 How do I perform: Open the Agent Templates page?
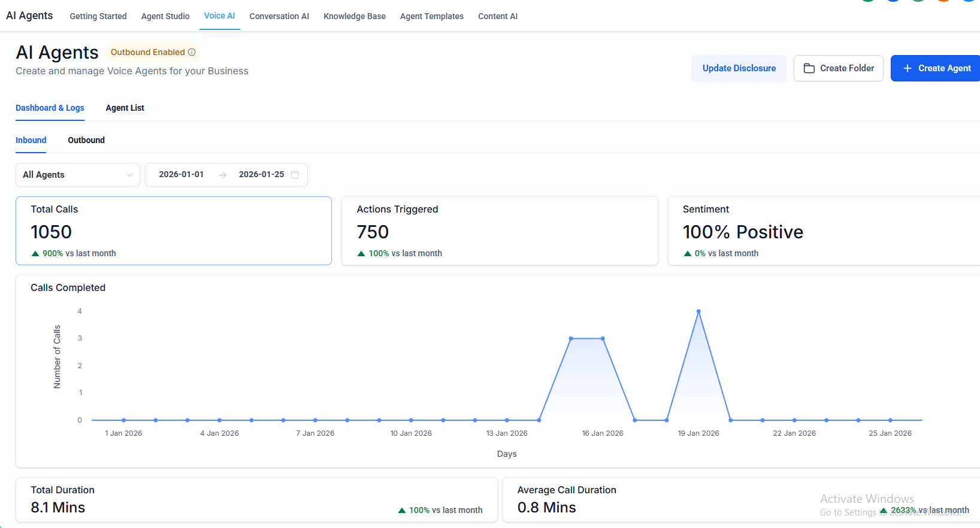(x=431, y=16)
